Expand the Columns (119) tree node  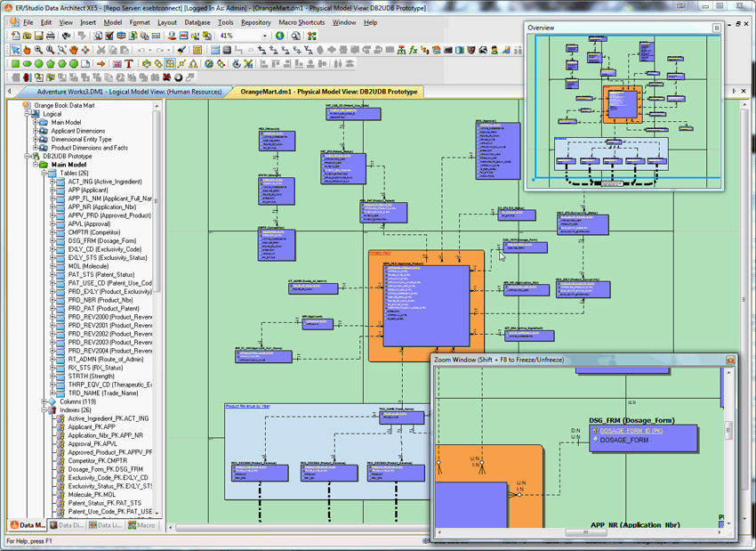(x=44, y=401)
